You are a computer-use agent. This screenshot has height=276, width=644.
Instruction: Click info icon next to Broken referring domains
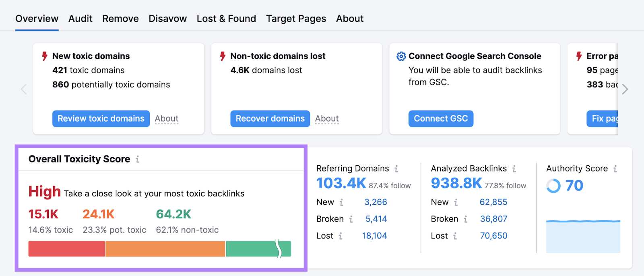point(351,219)
